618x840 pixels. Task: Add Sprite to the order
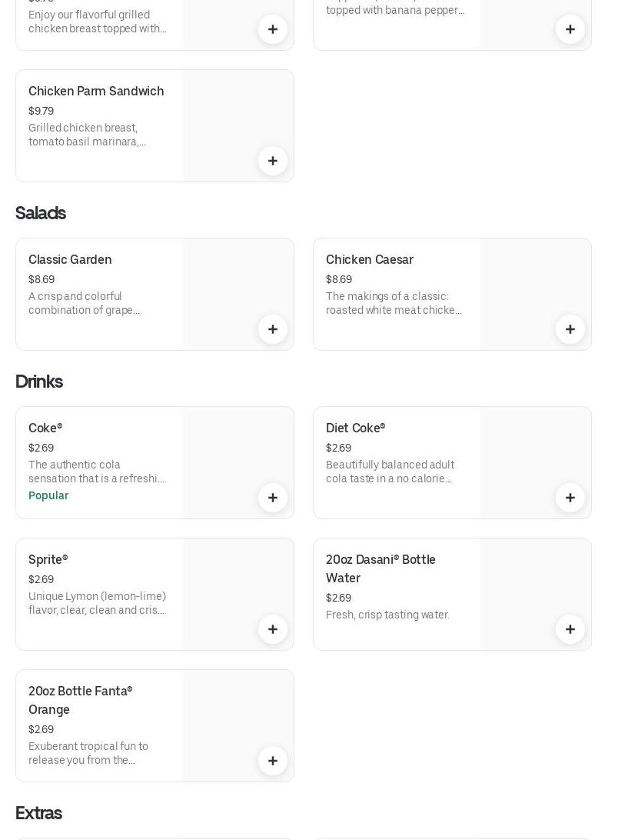[273, 629]
